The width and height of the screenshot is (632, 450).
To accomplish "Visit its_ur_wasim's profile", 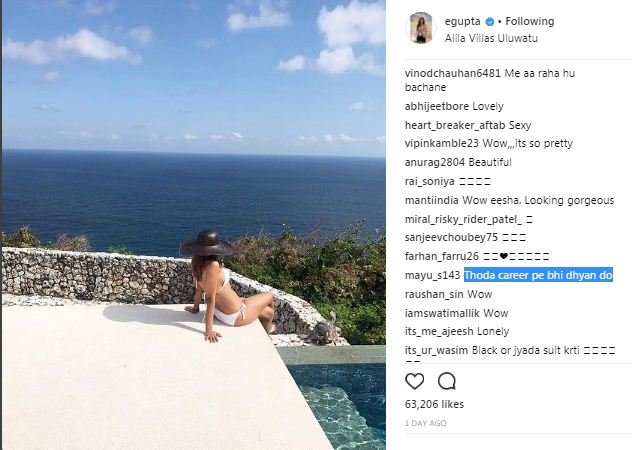I will [438, 350].
